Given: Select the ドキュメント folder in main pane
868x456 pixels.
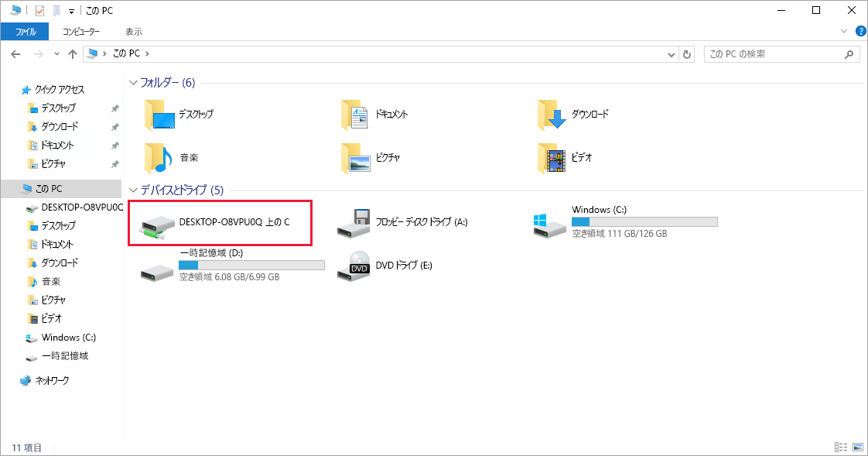Looking at the screenshot, I should tap(374, 115).
